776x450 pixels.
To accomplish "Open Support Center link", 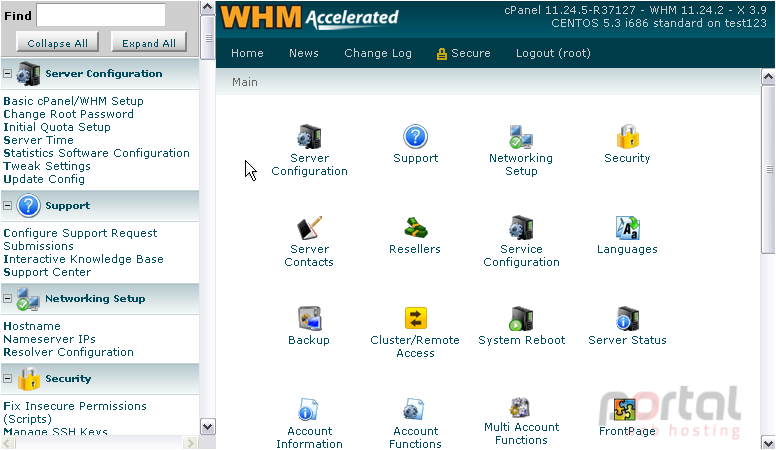I will [47, 272].
